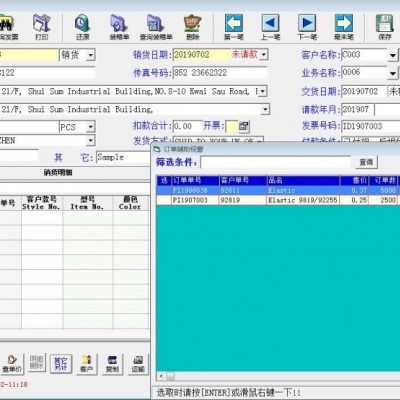Click the 查询 button in order window
The width and height of the screenshot is (400, 400).
[x=366, y=162]
